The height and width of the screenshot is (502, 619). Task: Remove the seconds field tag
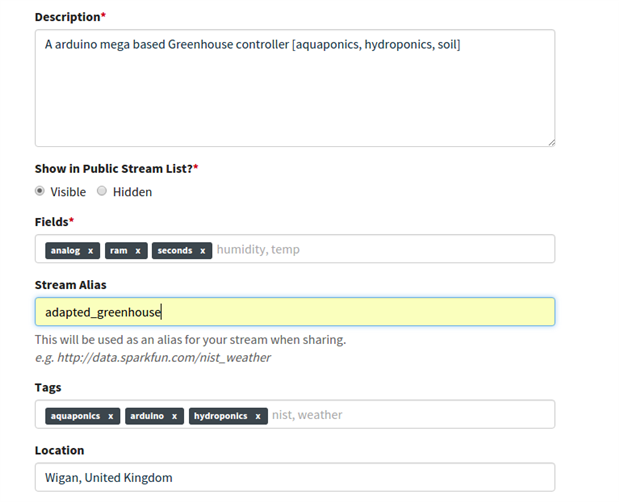click(202, 251)
